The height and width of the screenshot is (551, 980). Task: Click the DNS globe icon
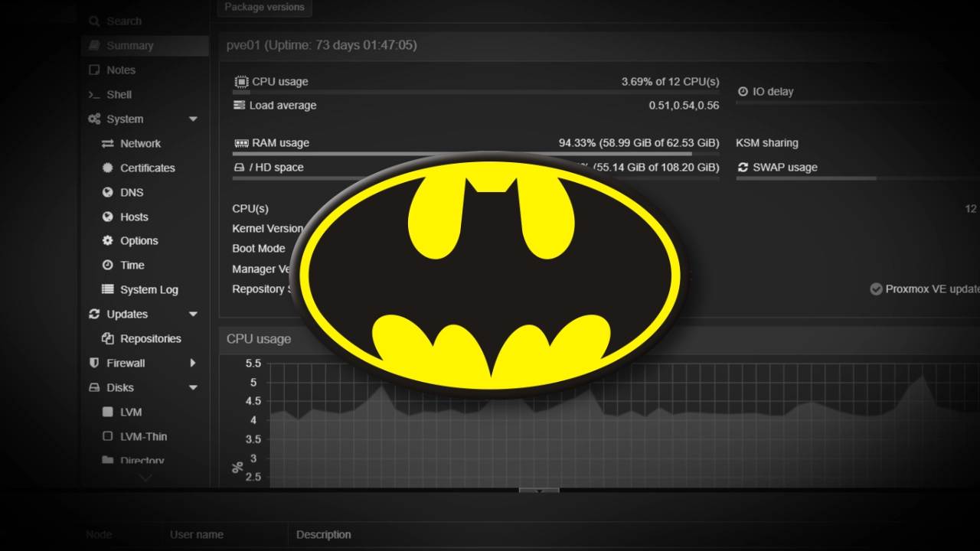coord(107,193)
